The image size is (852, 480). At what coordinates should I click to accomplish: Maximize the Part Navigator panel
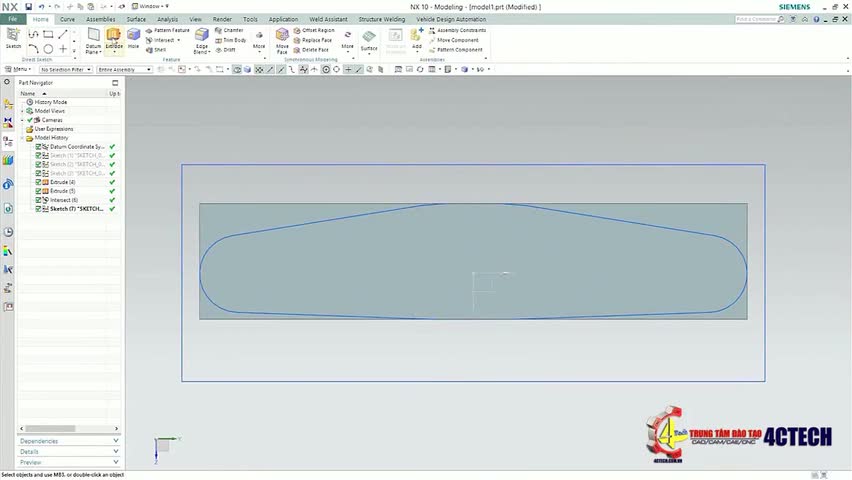[115, 83]
